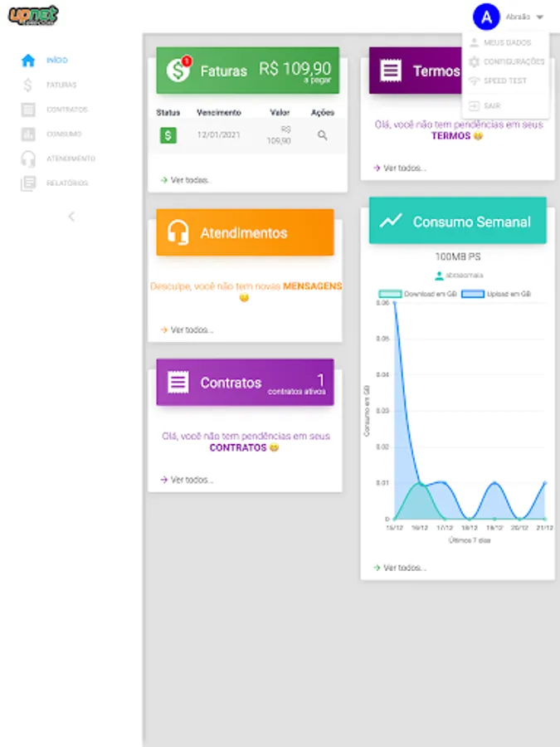Click the Consumo chart icon in sidebar
The height and width of the screenshot is (747, 560).
tap(28, 134)
